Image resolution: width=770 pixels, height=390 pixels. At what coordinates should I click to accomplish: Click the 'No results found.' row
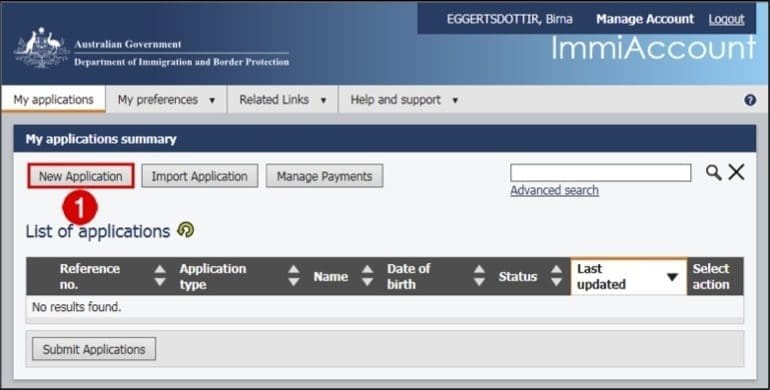pos(385,307)
